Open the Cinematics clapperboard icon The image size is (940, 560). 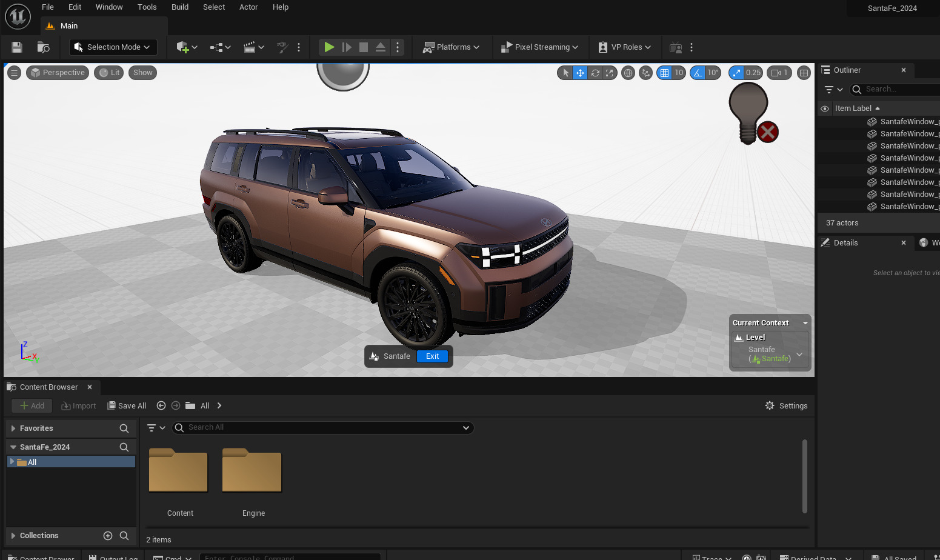253,47
